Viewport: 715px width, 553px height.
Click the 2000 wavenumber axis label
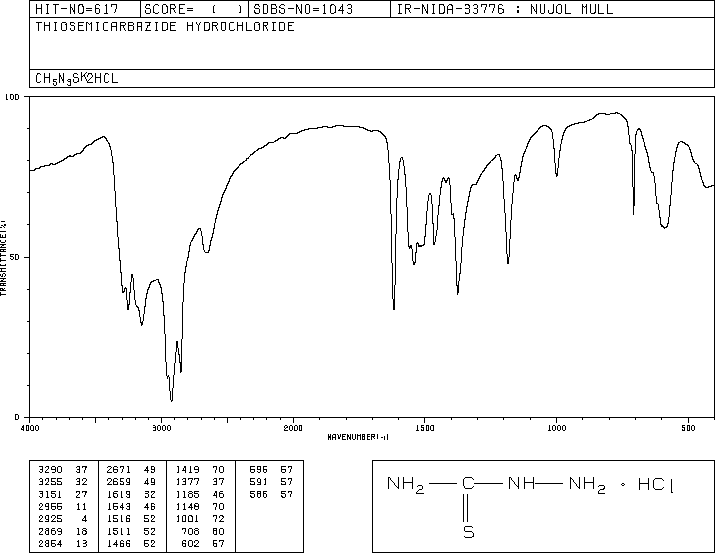293,428
